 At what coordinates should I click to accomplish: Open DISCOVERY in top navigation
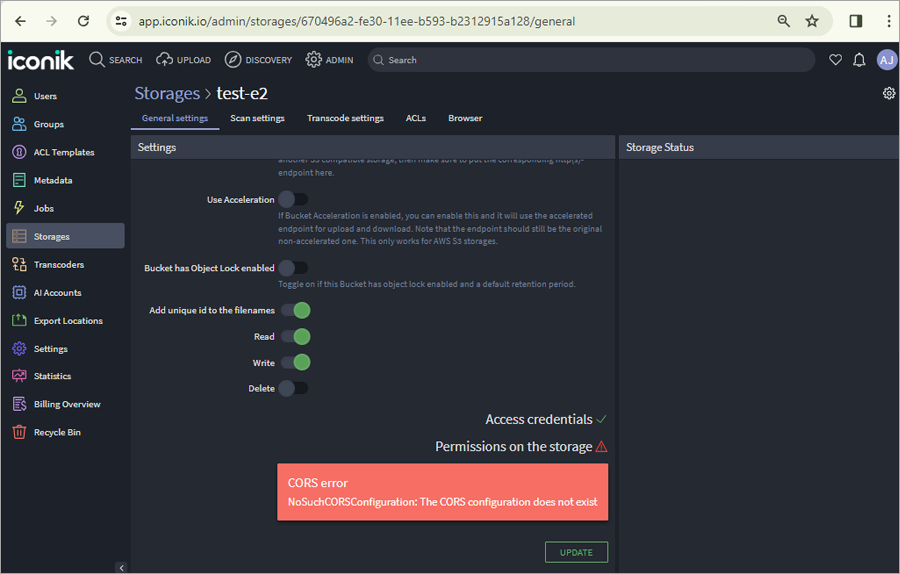pyautogui.click(x=258, y=60)
